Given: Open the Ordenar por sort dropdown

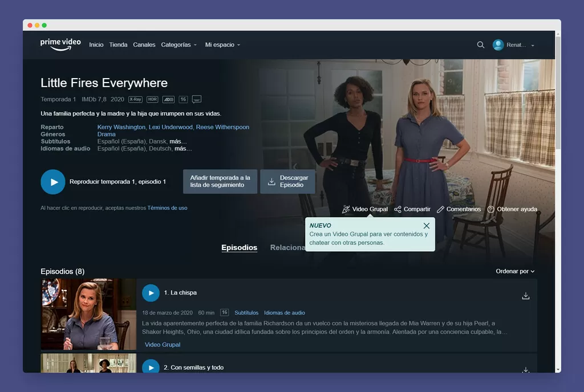Looking at the screenshot, I should click(515, 271).
